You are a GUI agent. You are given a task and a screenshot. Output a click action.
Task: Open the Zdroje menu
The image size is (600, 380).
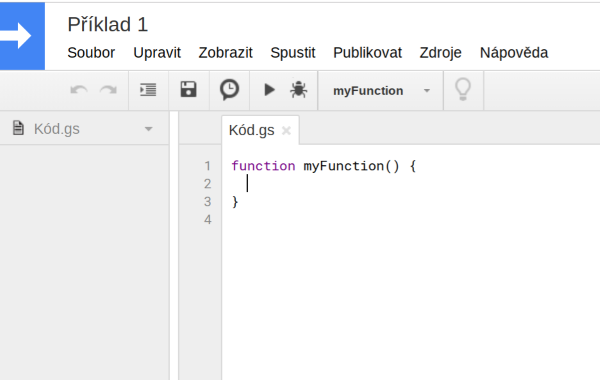440,53
